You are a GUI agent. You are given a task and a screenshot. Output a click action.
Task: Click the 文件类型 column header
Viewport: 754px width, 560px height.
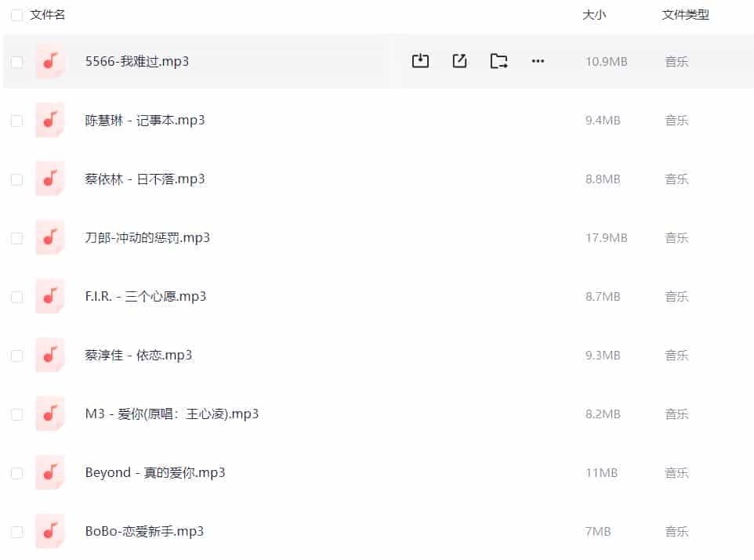coord(685,15)
